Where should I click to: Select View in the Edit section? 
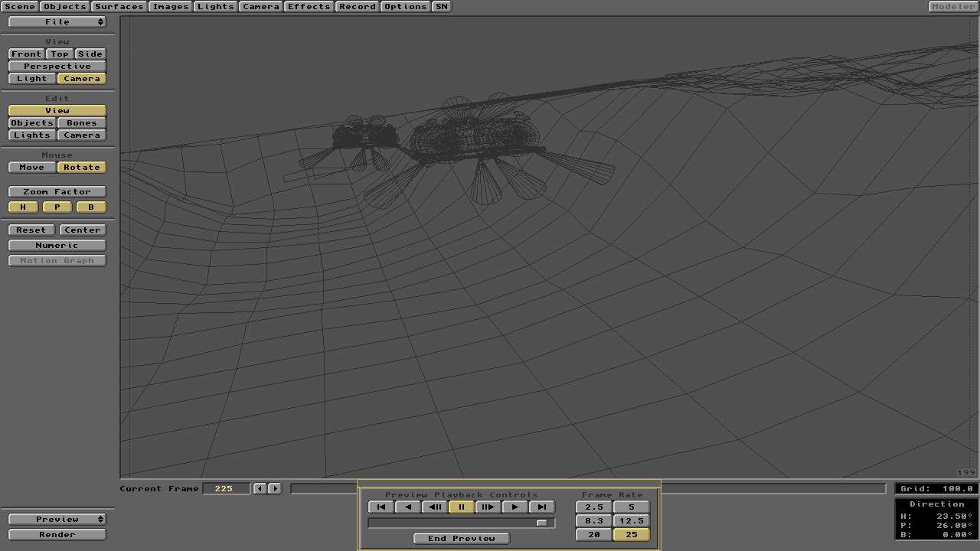point(57,110)
